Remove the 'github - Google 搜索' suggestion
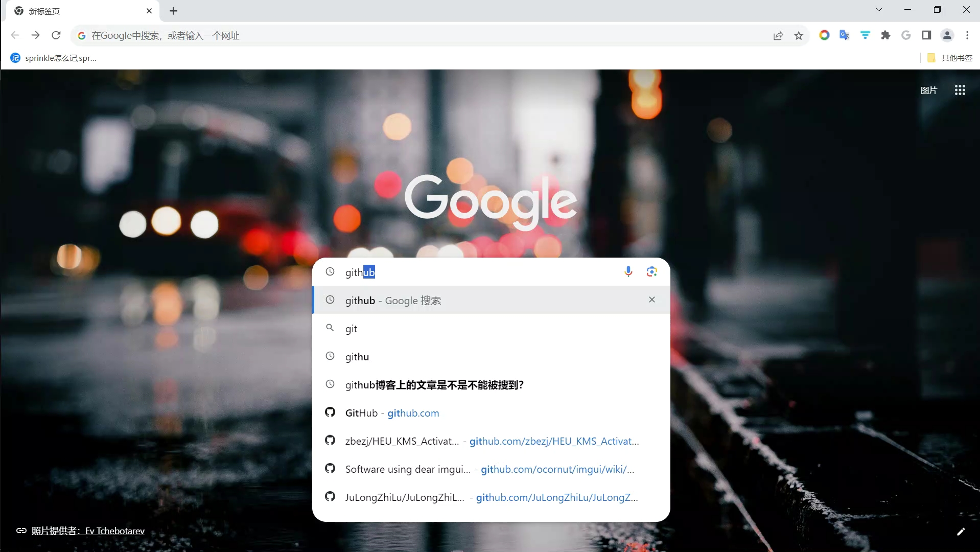This screenshot has width=980, height=552. point(651,300)
